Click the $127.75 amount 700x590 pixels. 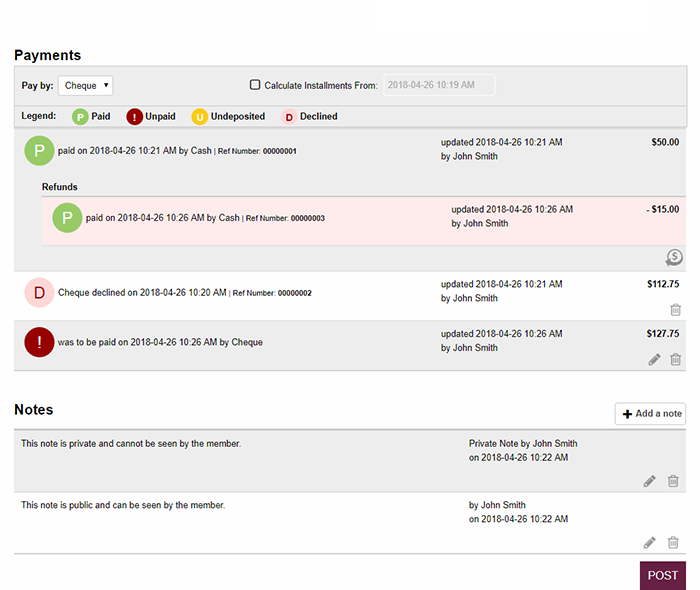663,334
